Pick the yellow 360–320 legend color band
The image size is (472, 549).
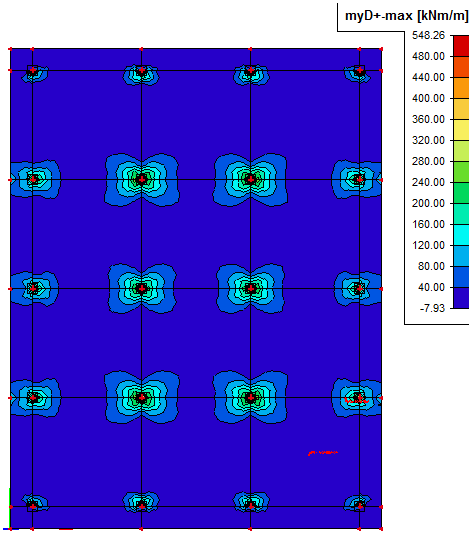click(461, 130)
